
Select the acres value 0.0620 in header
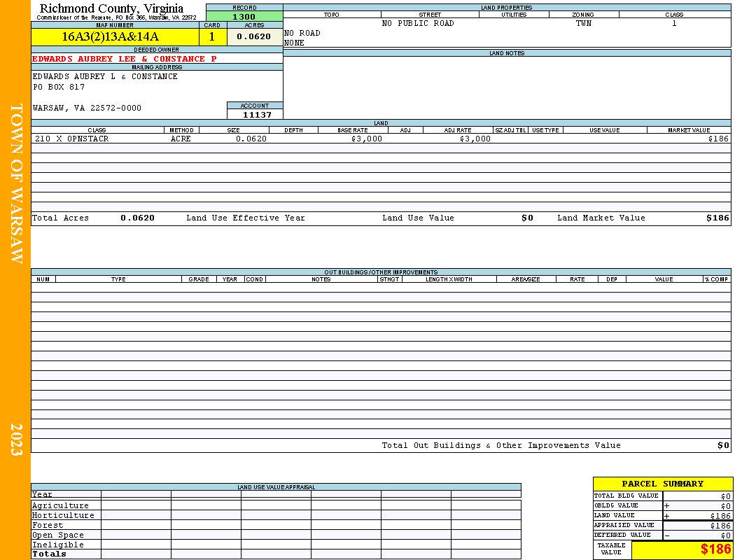[255, 36]
